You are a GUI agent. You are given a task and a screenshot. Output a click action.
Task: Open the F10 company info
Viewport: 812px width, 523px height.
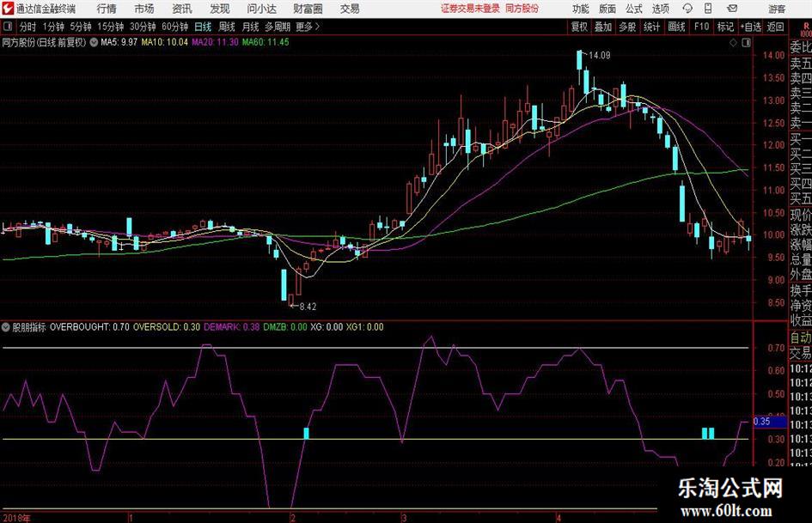[701, 27]
